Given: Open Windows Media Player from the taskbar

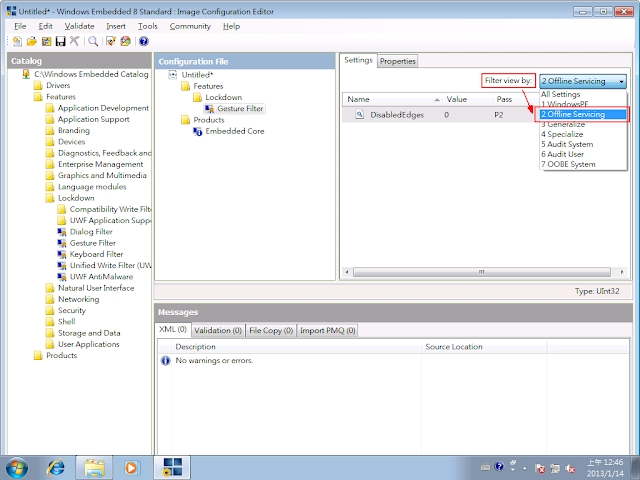Looking at the screenshot, I should point(131,468).
